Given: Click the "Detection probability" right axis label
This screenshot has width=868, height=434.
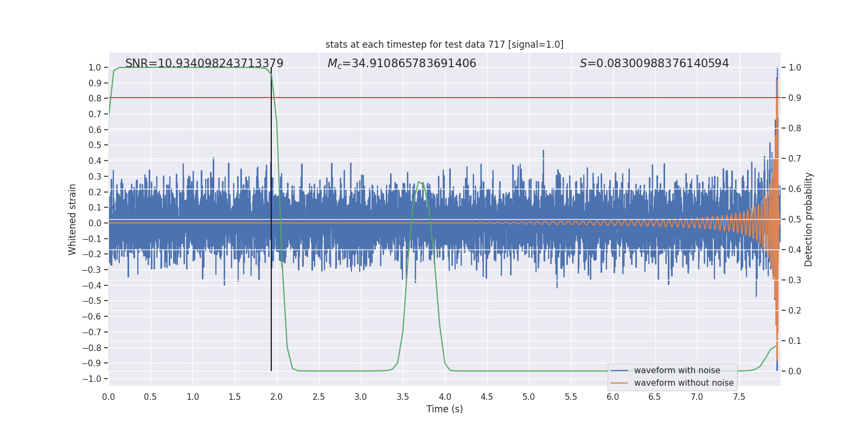Looking at the screenshot, I should coord(808,219).
